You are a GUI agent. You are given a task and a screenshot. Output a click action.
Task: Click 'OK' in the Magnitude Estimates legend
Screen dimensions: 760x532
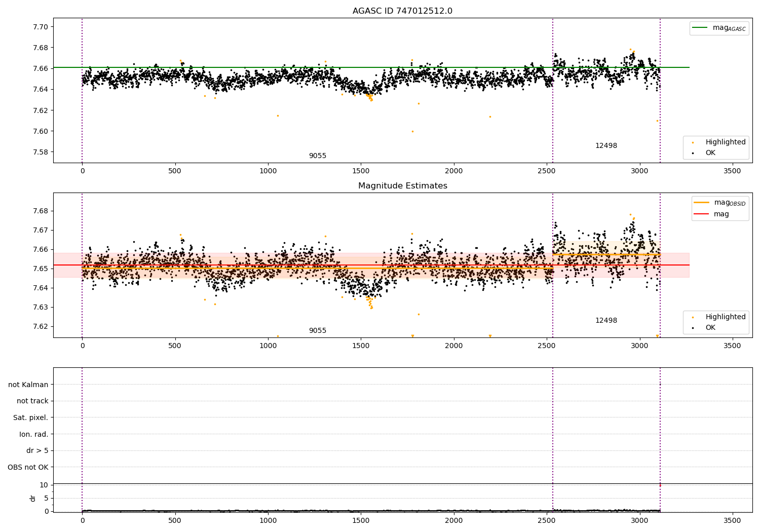click(x=710, y=327)
